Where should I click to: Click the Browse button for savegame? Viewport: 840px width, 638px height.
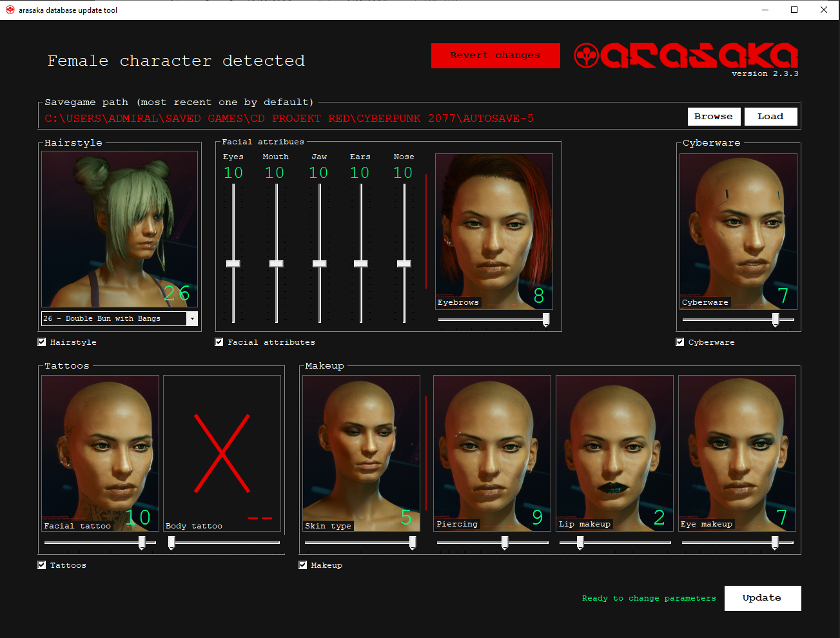click(x=714, y=117)
